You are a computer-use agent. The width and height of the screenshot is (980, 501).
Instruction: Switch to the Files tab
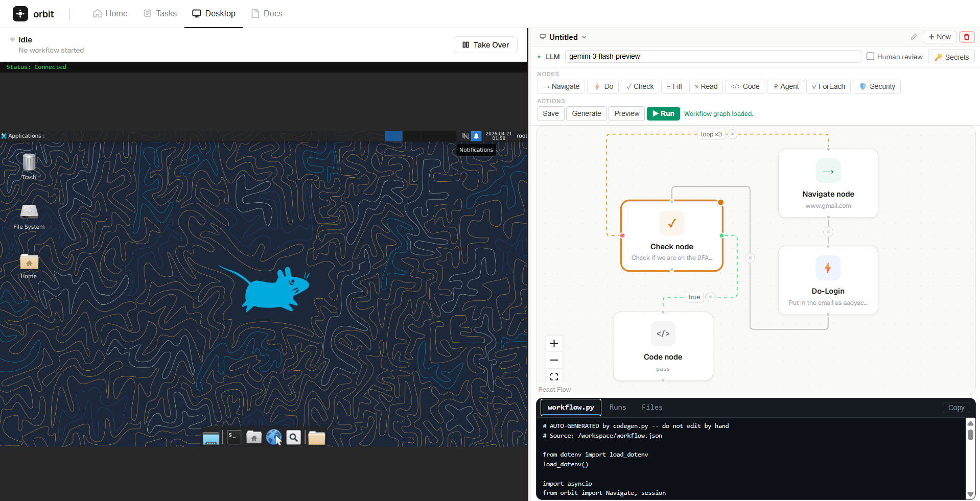pyautogui.click(x=652, y=408)
